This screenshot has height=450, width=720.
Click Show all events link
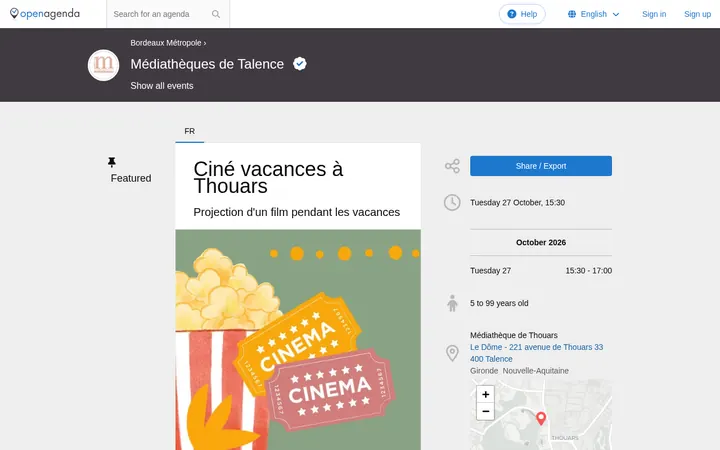(x=162, y=86)
